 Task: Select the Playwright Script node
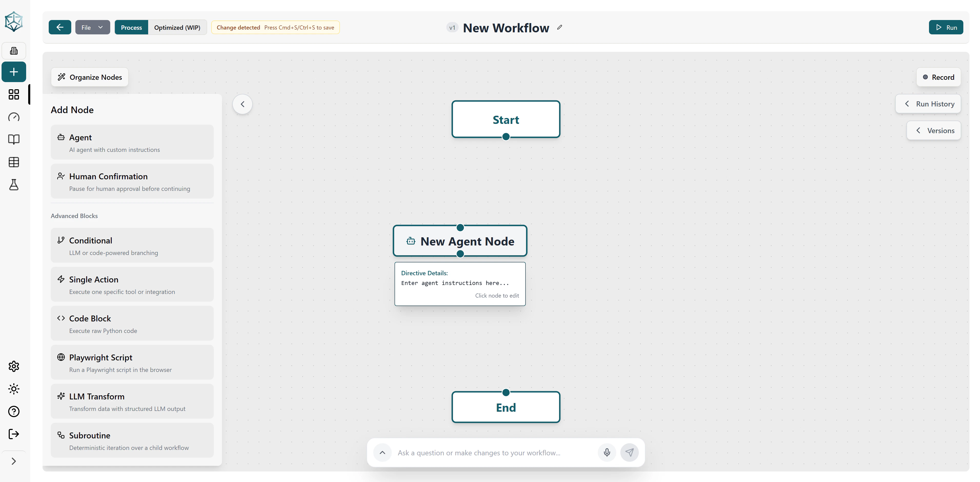coord(132,362)
